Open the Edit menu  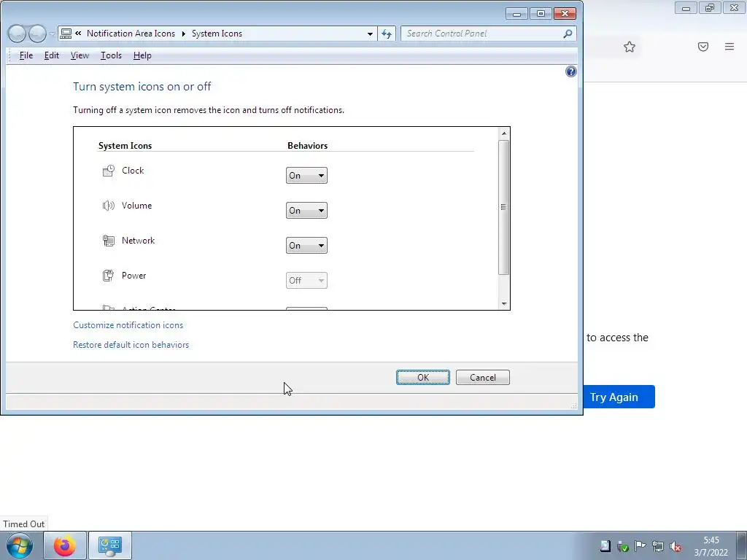pyautogui.click(x=52, y=55)
